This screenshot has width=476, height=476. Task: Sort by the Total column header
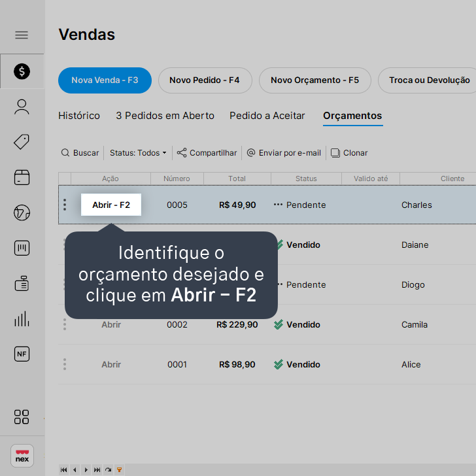pos(237,178)
